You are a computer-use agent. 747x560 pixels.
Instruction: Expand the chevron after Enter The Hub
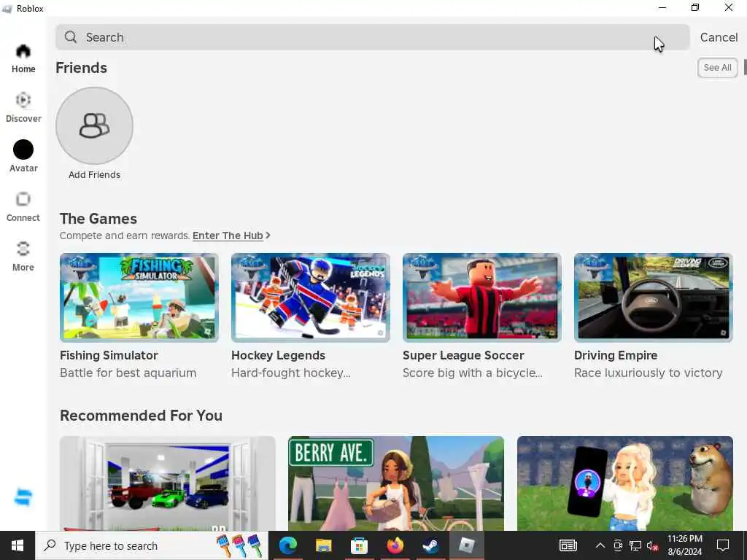268,236
